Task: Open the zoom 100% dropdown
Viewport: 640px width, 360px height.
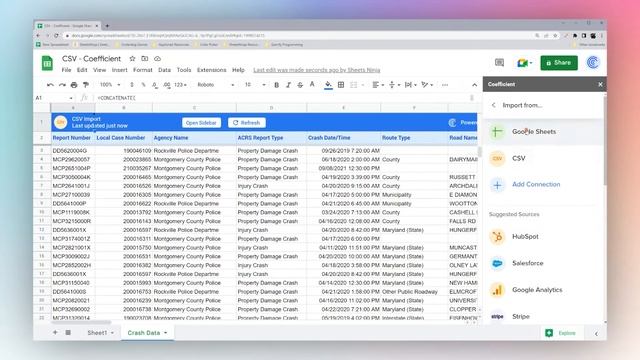Action: coord(110,85)
